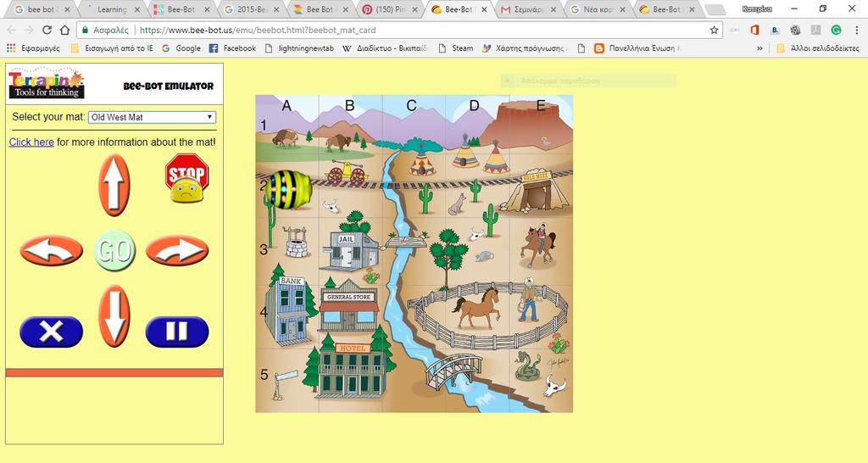Click the browser back button
The image size is (868, 463).
pos(12,30)
